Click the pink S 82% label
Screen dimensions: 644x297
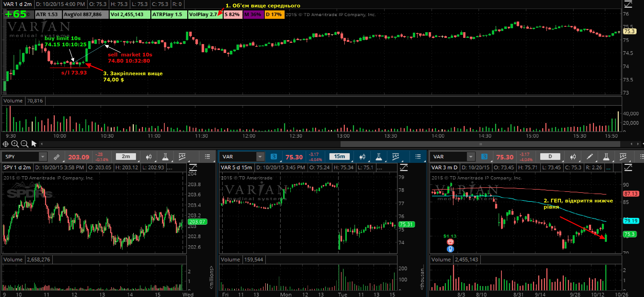(233, 15)
